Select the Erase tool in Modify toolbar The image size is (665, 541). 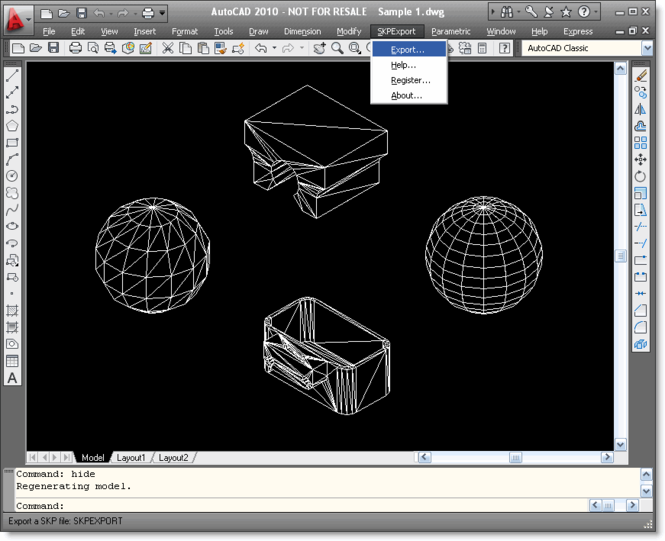click(641, 75)
